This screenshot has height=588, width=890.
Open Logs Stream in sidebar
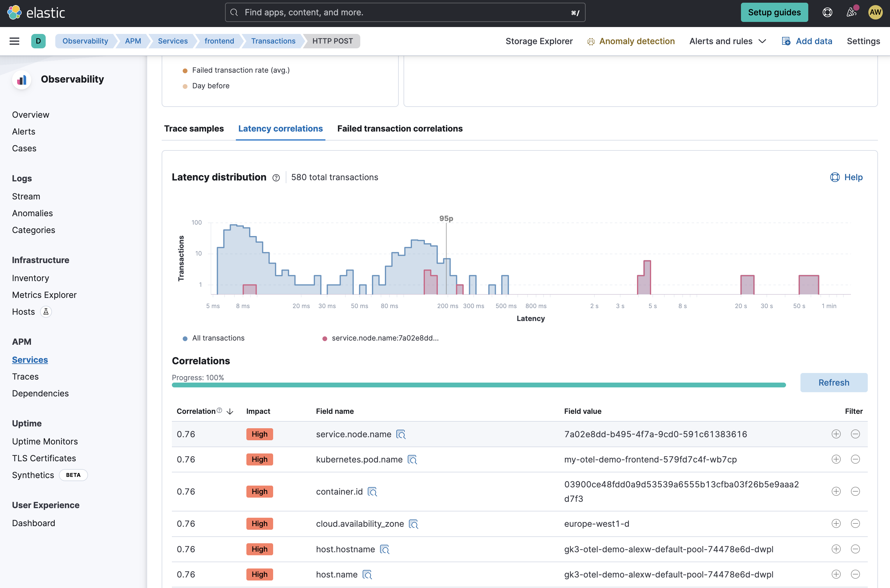point(26,196)
